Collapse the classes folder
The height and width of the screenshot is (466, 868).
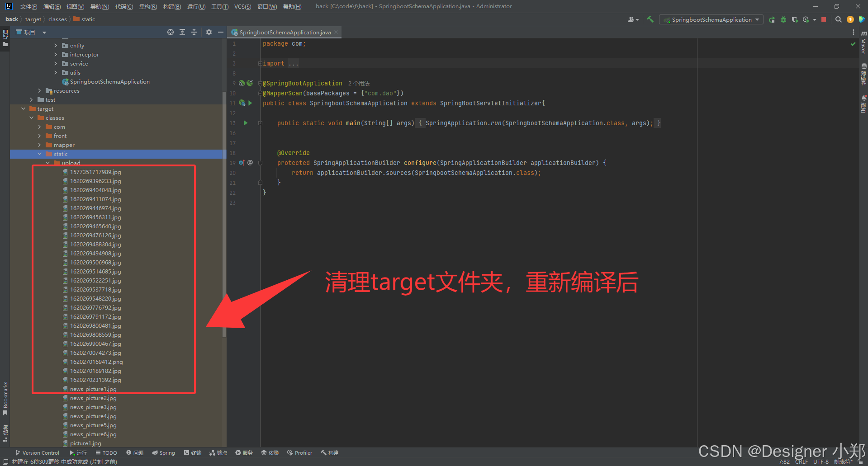pos(31,118)
